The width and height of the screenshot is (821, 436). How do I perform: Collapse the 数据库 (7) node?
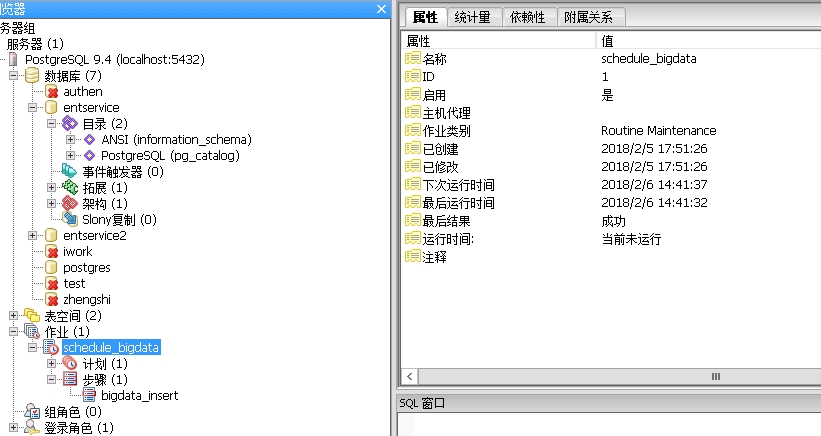tap(13, 76)
